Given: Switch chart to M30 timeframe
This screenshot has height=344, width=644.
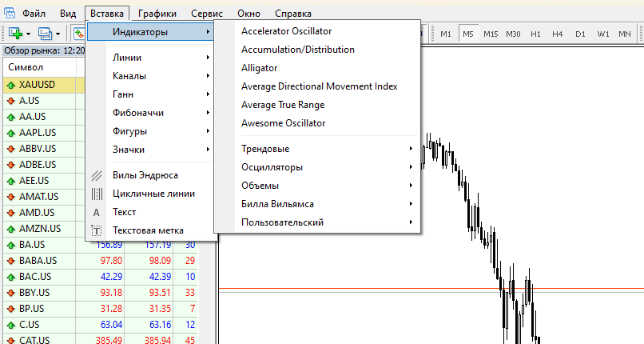Looking at the screenshot, I should [513, 34].
